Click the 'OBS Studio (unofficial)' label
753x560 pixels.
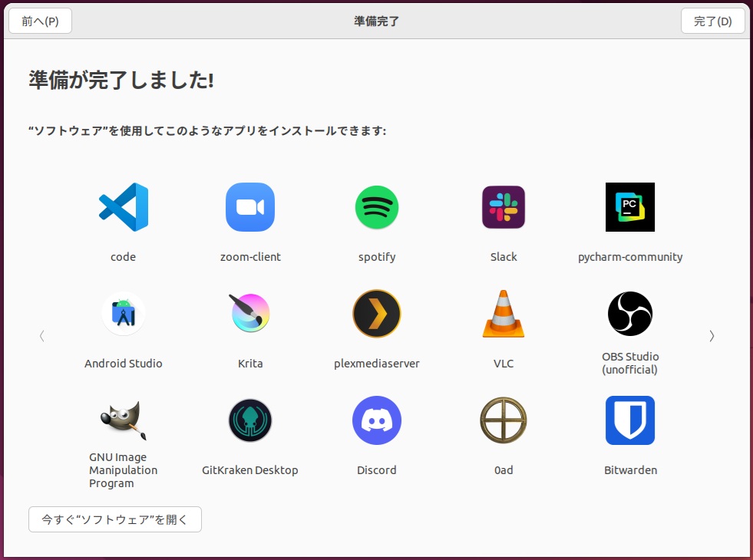(630, 364)
